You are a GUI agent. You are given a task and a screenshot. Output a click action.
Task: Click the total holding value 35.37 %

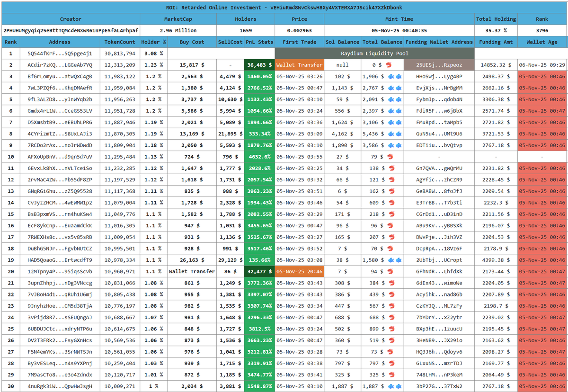(496, 30)
